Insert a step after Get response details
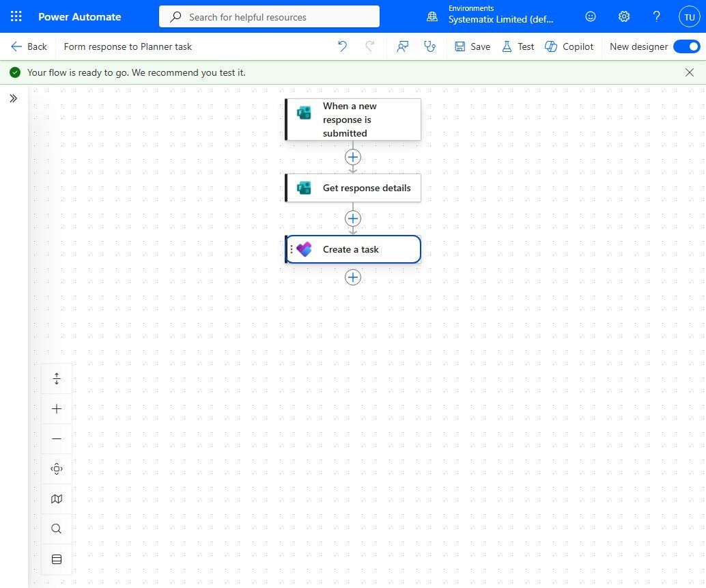Viewport: 706px width, 588px height. [353, 219]
